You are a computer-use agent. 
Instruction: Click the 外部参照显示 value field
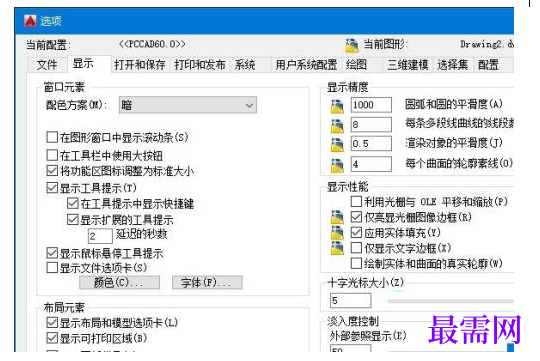351,348
